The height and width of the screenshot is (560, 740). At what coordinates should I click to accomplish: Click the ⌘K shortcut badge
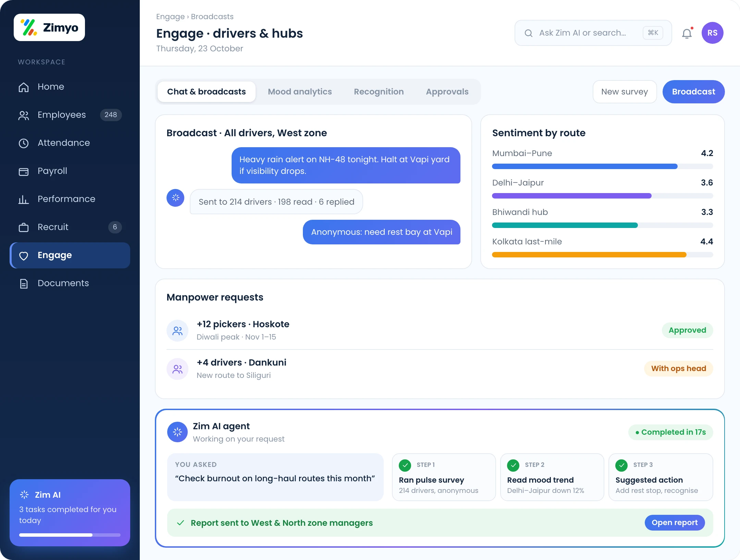pyautogui.click(x=653, y=33)
